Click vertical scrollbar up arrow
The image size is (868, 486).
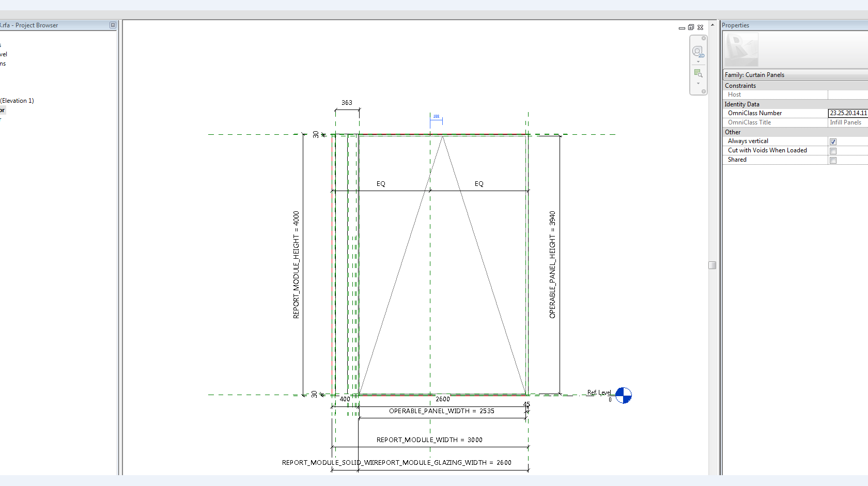(x=712, y=25)
